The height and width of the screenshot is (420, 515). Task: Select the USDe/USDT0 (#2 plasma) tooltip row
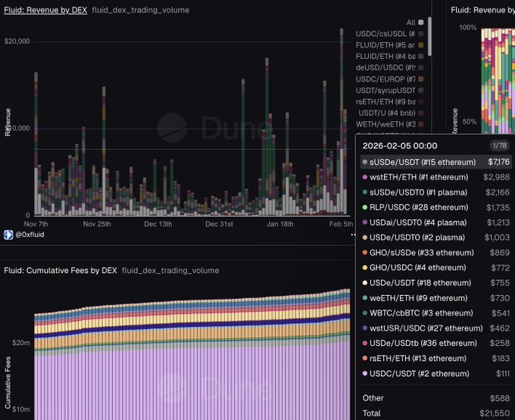(x=435, y=238)
